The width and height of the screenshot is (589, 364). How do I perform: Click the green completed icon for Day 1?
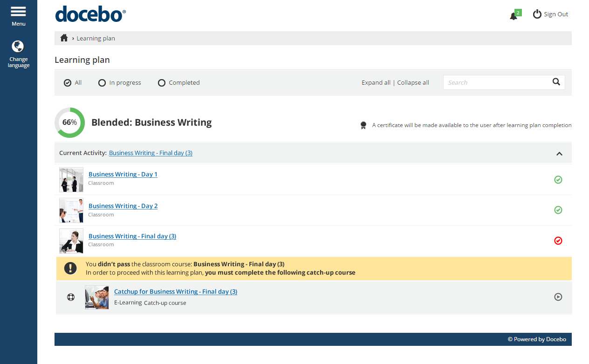[x=558, y=180]
